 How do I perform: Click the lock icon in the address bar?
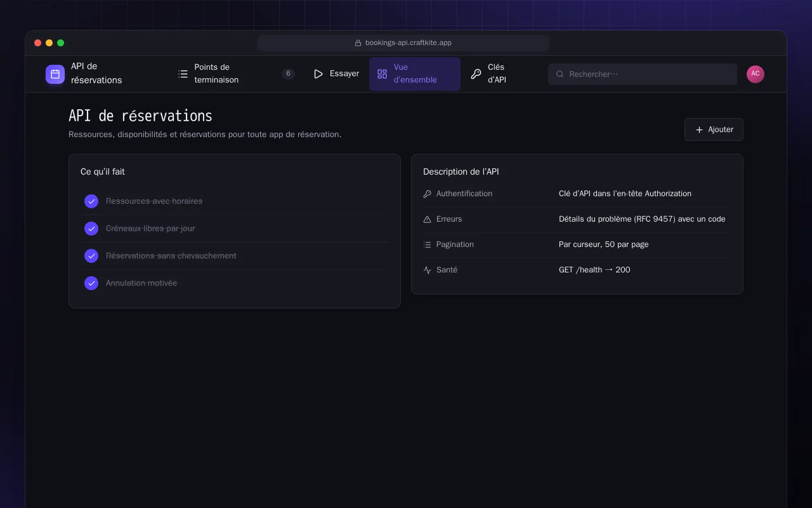tap(358, 43)
